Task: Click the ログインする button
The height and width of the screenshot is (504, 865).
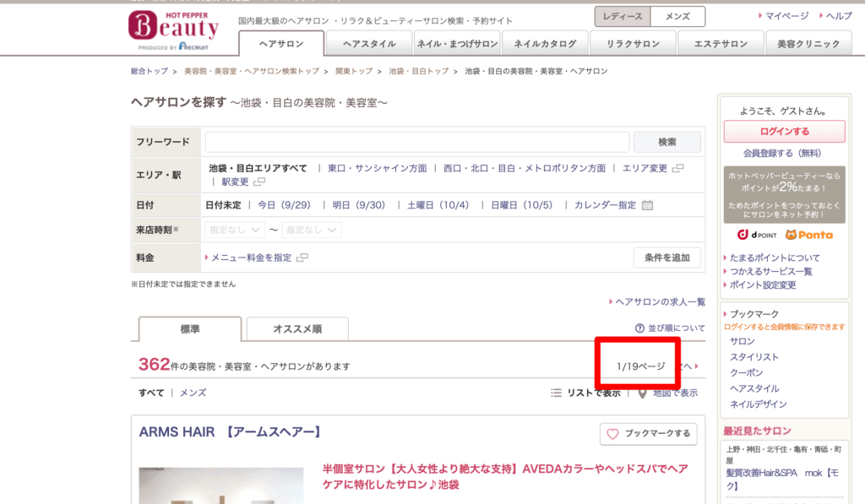Action: coord(784,132)
